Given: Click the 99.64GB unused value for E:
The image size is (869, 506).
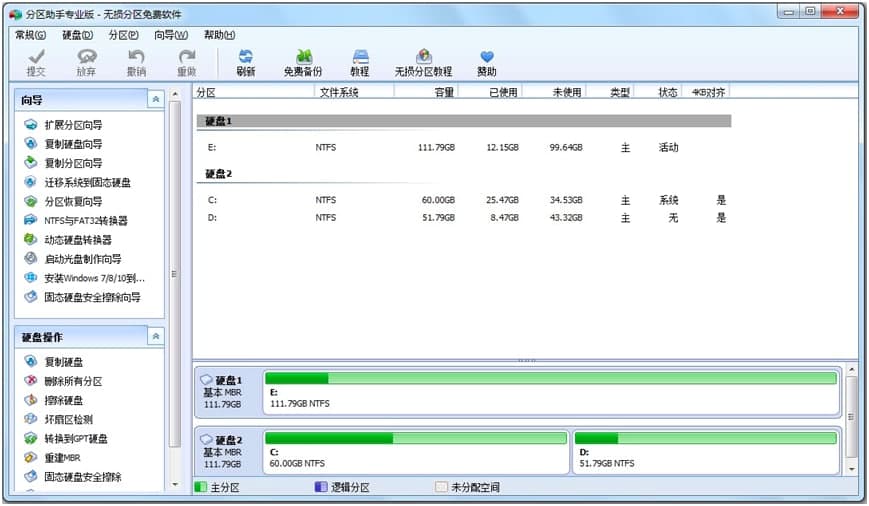Looking at the screenshot, I should (566, 147).
